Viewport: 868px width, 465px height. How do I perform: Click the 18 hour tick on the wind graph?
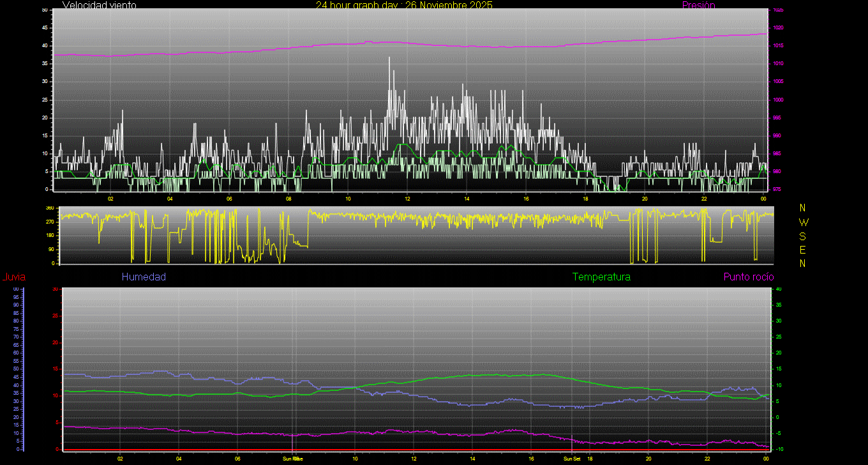(585, 199)
